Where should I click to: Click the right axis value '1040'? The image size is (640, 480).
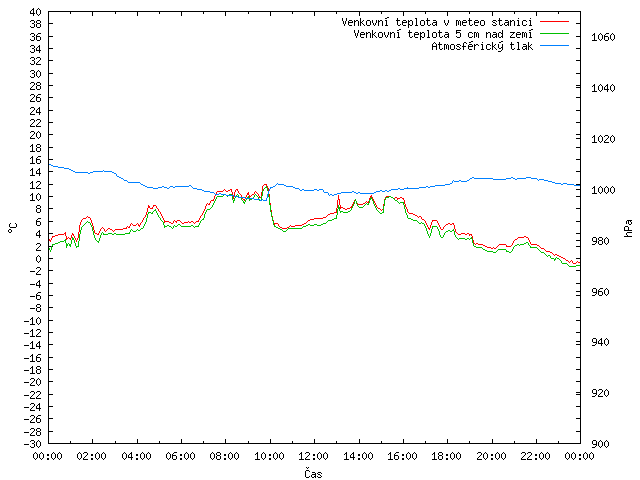603,88
